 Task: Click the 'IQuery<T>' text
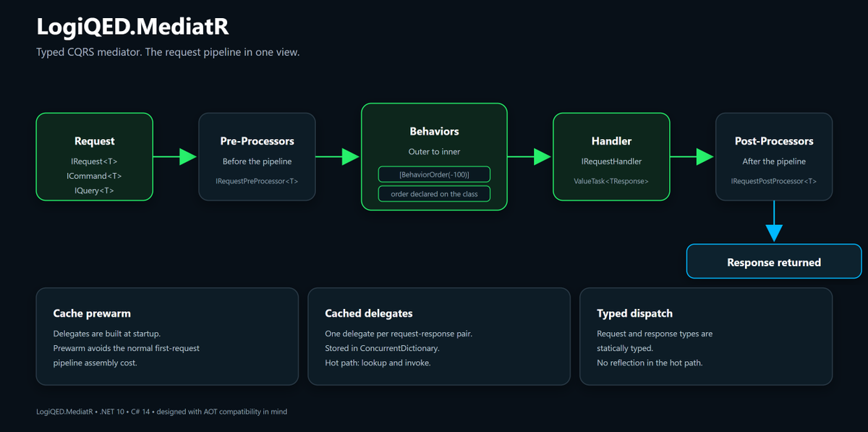coord(95,190)
